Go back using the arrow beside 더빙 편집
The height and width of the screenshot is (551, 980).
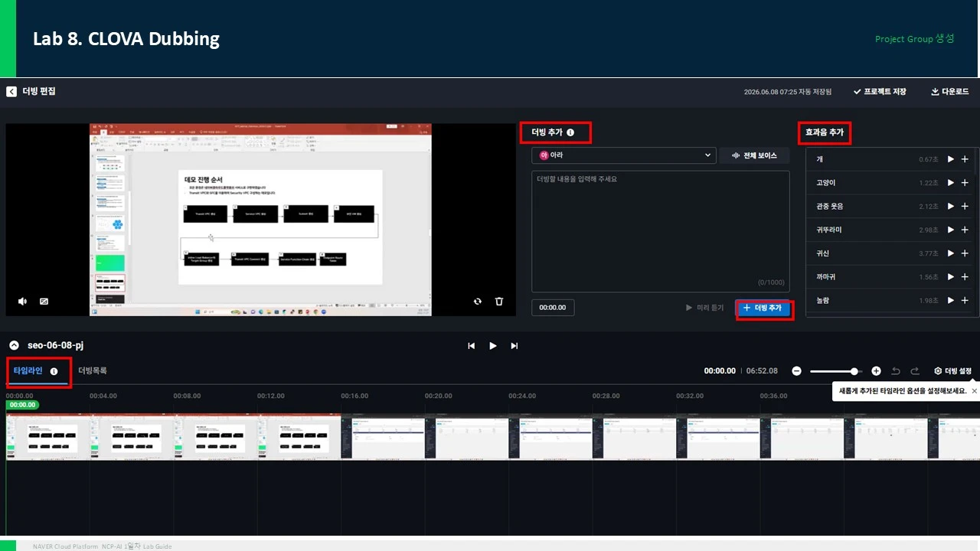coord(11,91)
